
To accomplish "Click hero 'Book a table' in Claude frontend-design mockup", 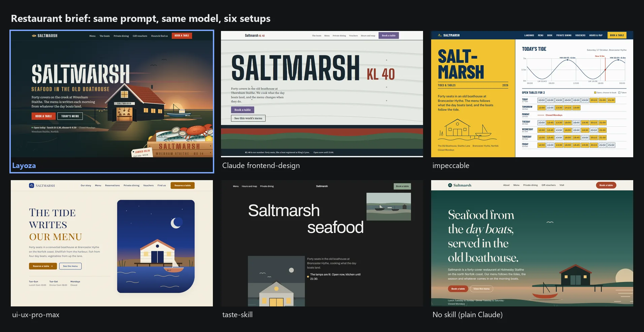I will (x=243, y=110).
